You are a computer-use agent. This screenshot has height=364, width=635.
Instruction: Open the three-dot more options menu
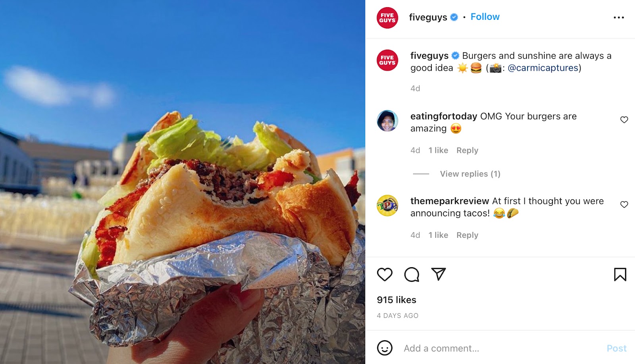pos(619,17)
